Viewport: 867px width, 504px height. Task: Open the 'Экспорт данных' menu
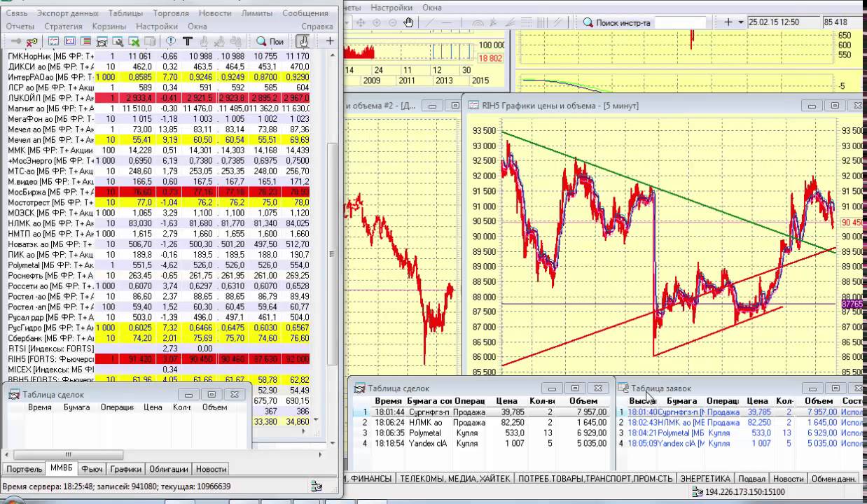(x=68, y=13)
